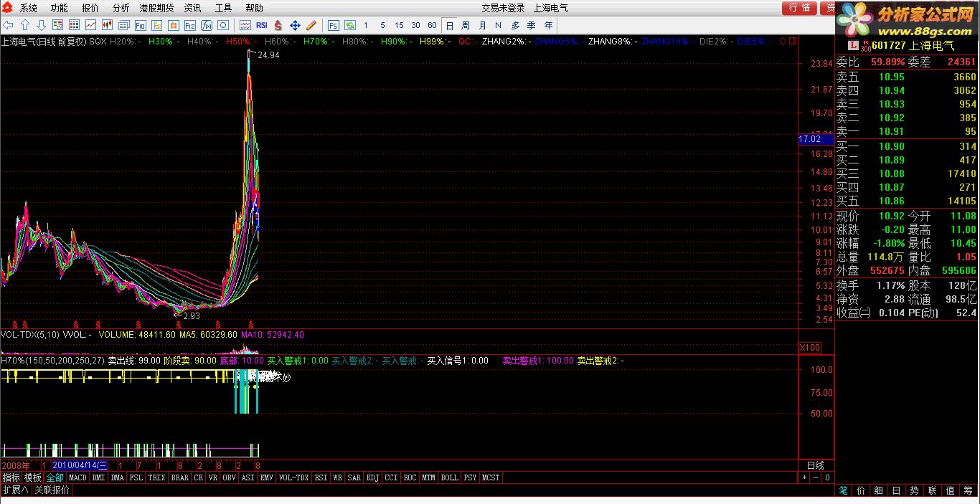
Task: Select the 周 weekly period button
Action: [x=466, y=25]
